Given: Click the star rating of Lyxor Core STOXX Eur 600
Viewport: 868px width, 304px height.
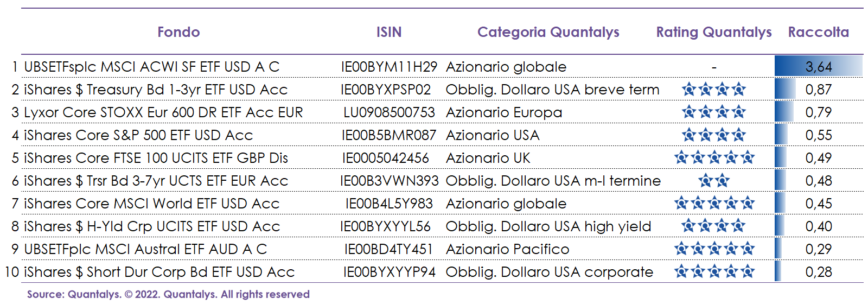Looking at the screenshot, I should tap(713, 112).
